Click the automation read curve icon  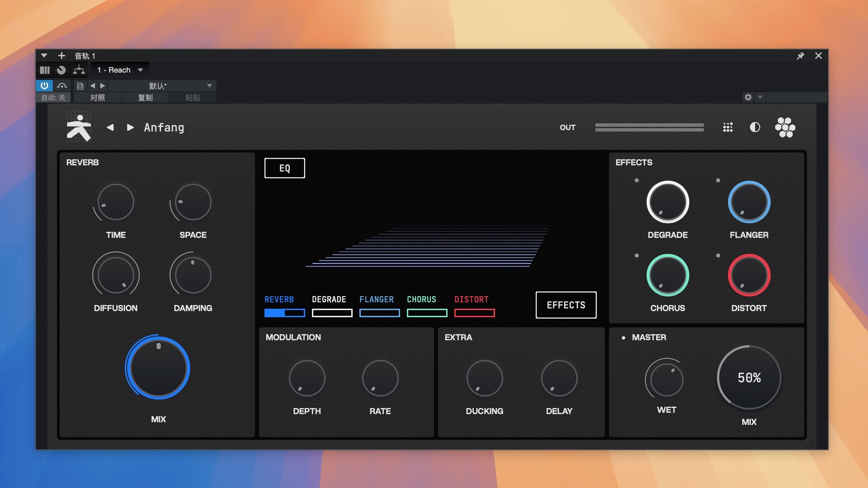pos(62,85)
